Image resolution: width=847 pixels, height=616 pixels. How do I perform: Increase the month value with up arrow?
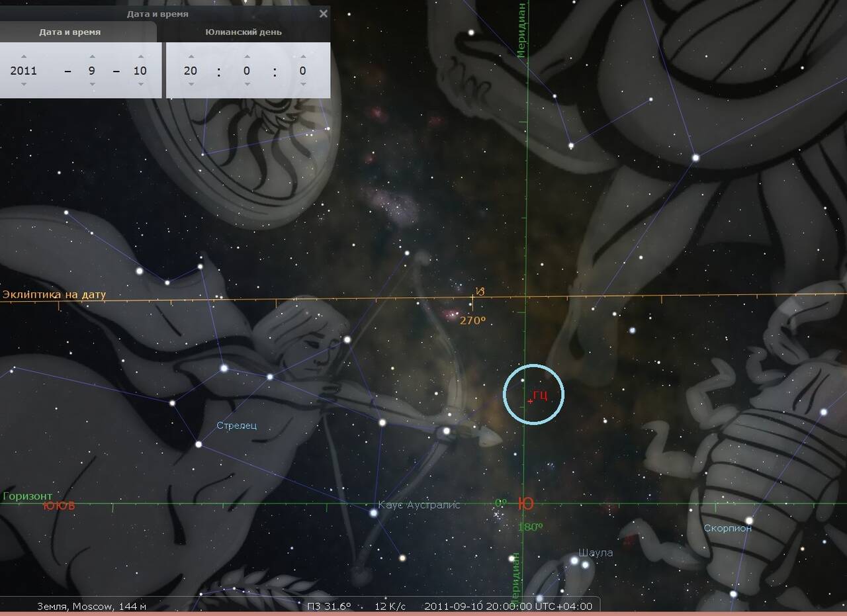point(92,56)
